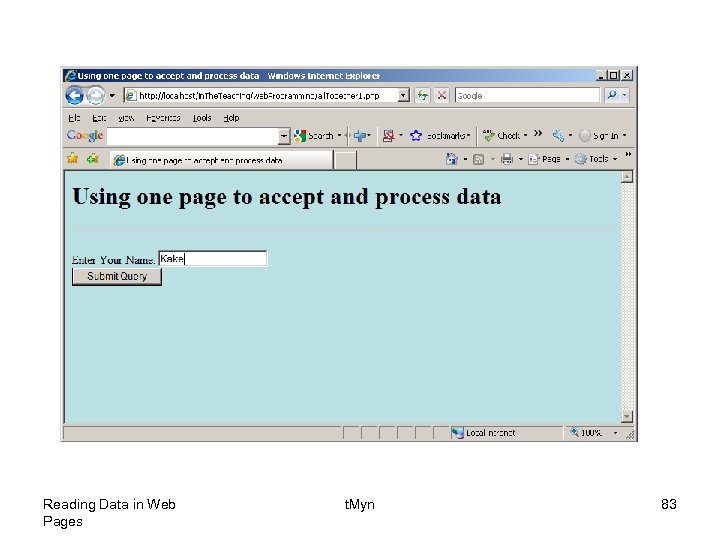Click the Google toolbar search input
The height and width of the screenshot is (540, 720).
193,136
